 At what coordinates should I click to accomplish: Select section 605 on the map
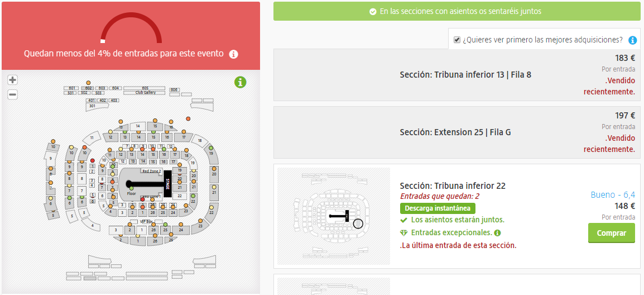pos(145,88)
